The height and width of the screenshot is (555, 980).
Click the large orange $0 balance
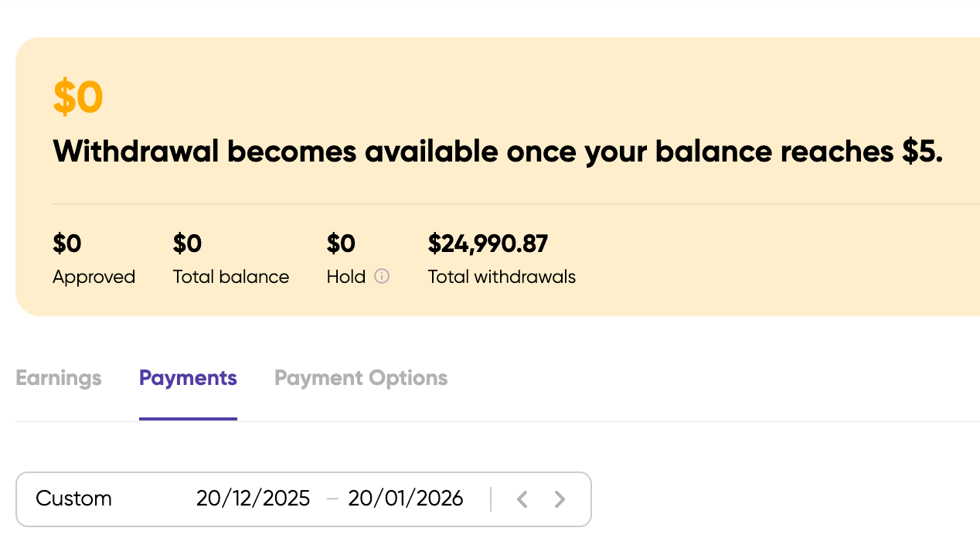pos(78,97)
